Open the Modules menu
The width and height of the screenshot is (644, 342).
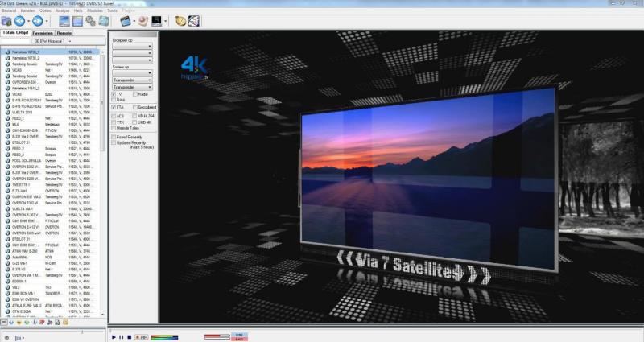[x=93, y=10]
